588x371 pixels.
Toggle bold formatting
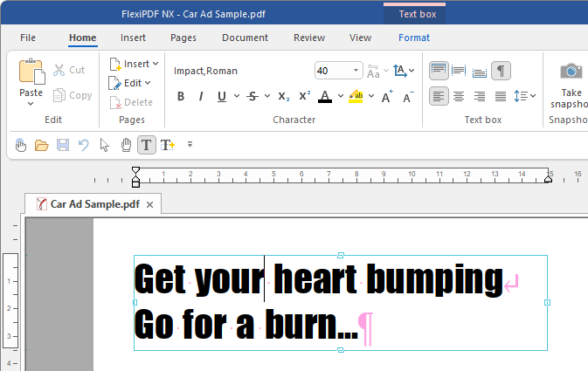[x=181, y=96]
